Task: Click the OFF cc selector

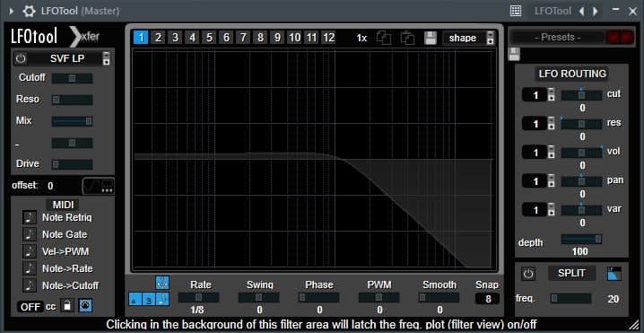Action: coord(30,307)
